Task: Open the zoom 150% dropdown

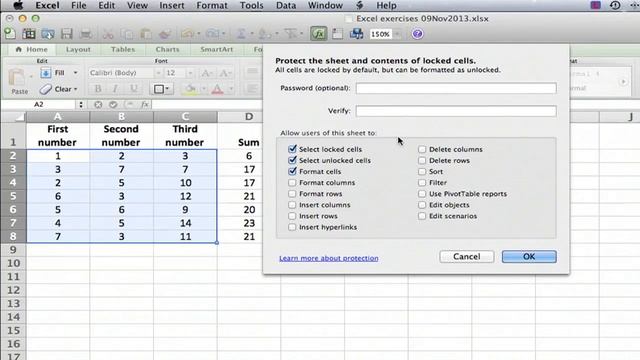Action: coord(397,34)
